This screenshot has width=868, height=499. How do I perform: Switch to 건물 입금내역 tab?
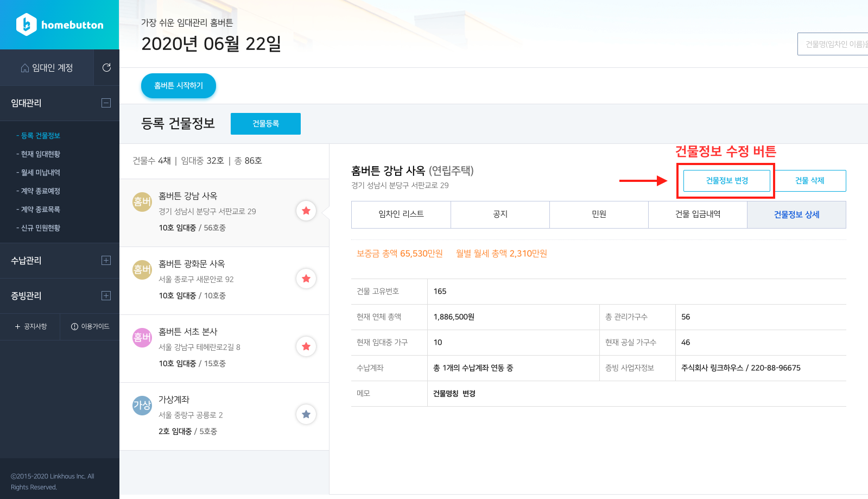point(698,214)
